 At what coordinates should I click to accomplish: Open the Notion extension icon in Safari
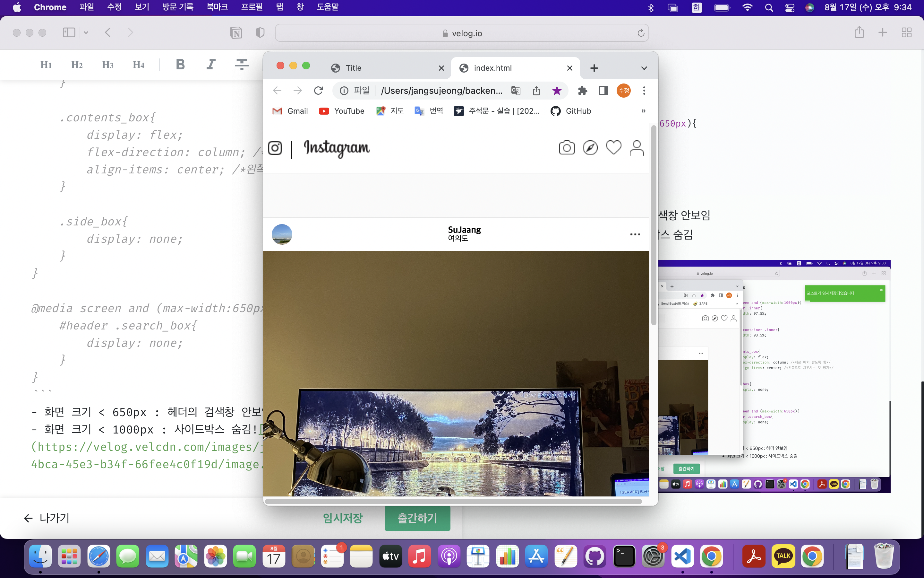click(x=236, y=33)
